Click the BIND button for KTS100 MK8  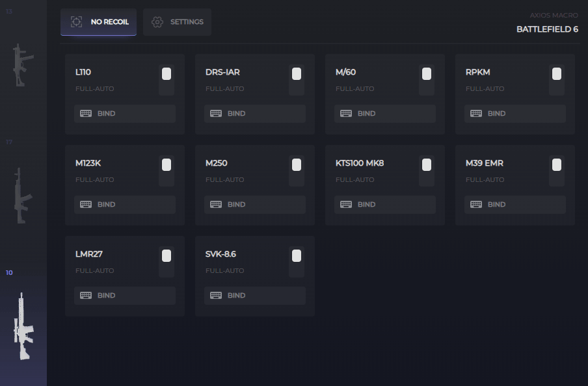385,205
